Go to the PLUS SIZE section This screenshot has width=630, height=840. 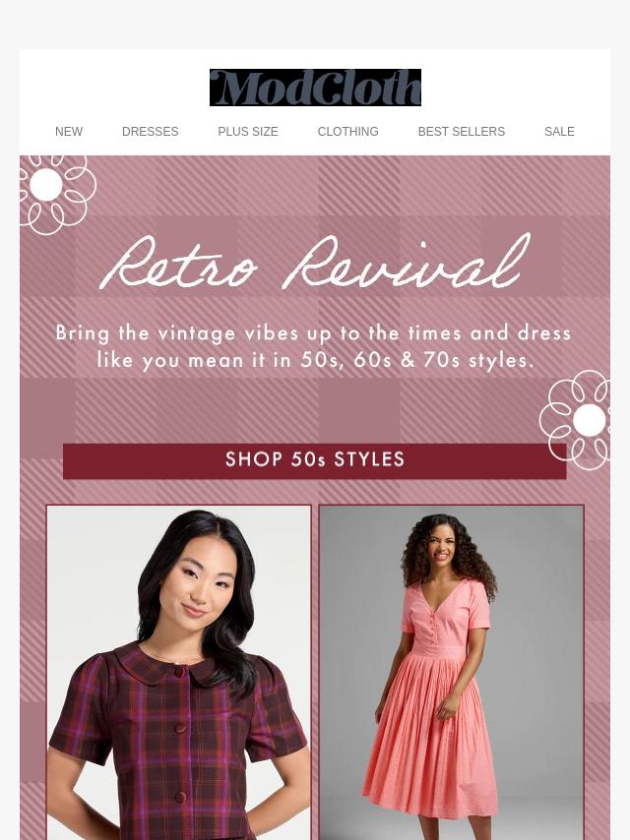(x=248, y=131)
